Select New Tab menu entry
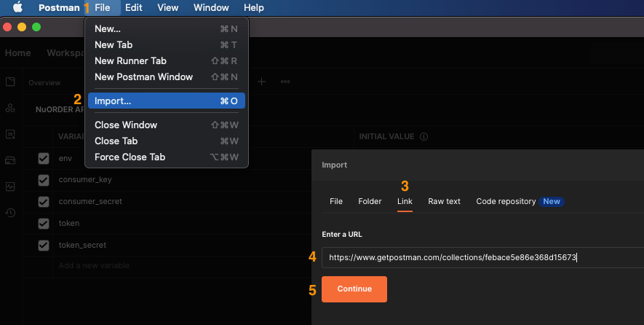This screenshot has width=644, height=325. coord(167,45)
